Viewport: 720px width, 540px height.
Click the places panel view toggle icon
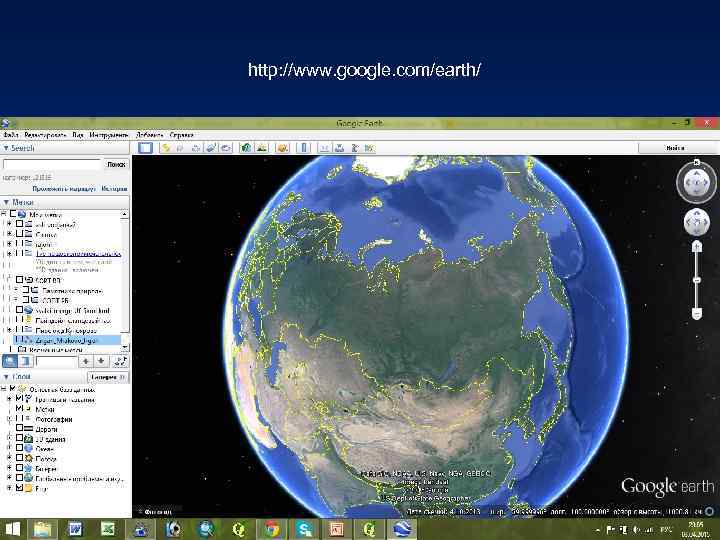pyautogui.click(x=25, y=361)
